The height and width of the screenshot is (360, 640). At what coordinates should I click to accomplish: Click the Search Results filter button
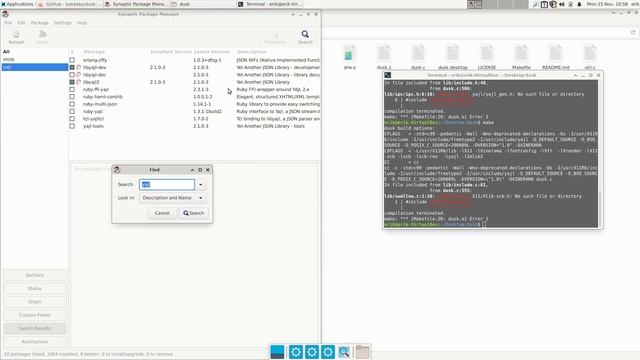[35, 329]
